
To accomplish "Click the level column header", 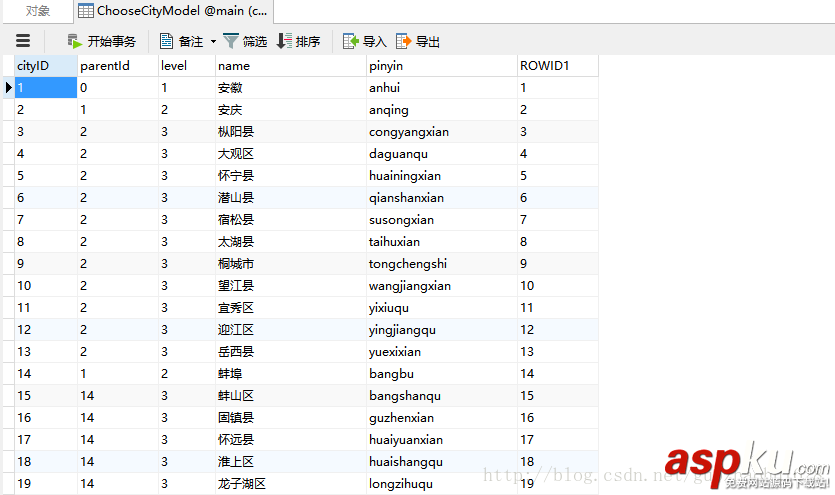I will point(187,65).
